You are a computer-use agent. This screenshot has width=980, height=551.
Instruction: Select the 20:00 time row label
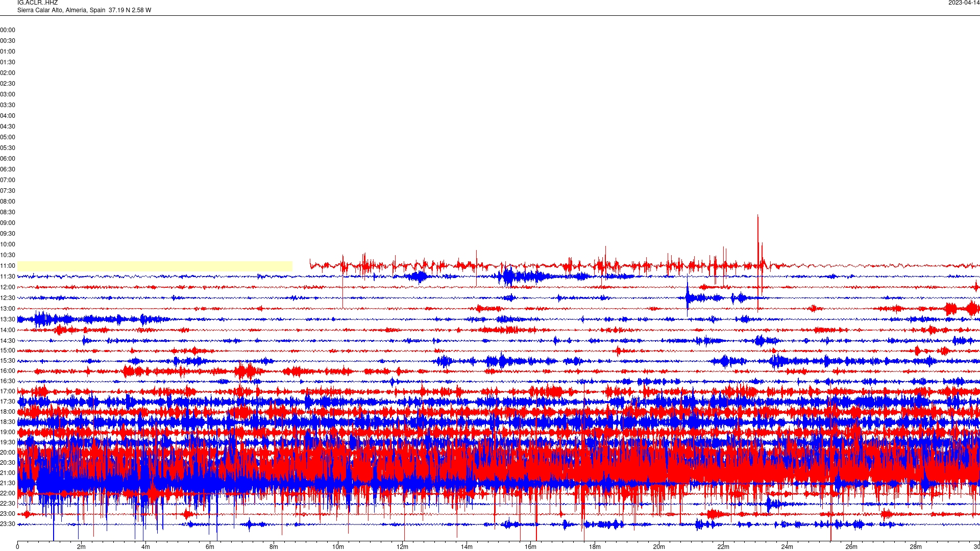click(8, 453)
